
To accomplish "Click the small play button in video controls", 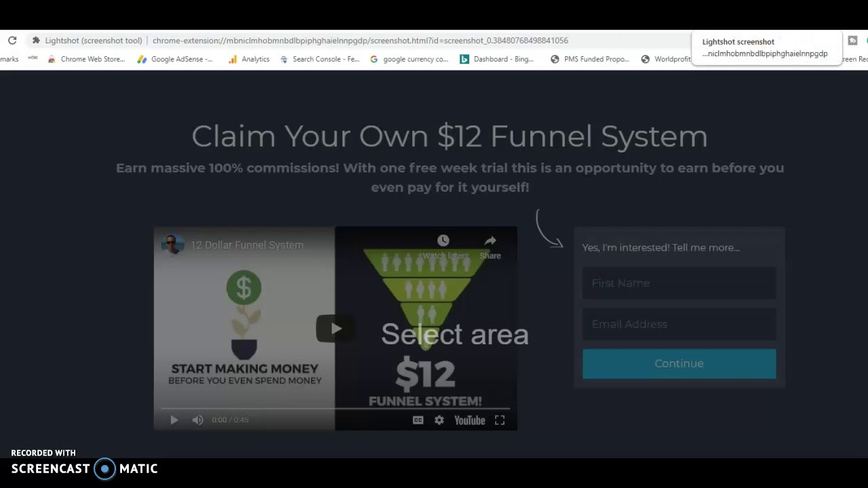I will pyautogui.click(x=174, y=420).
